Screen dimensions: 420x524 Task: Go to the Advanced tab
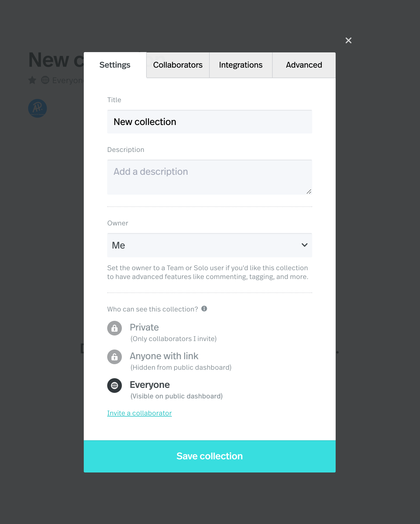click(304, 65)
